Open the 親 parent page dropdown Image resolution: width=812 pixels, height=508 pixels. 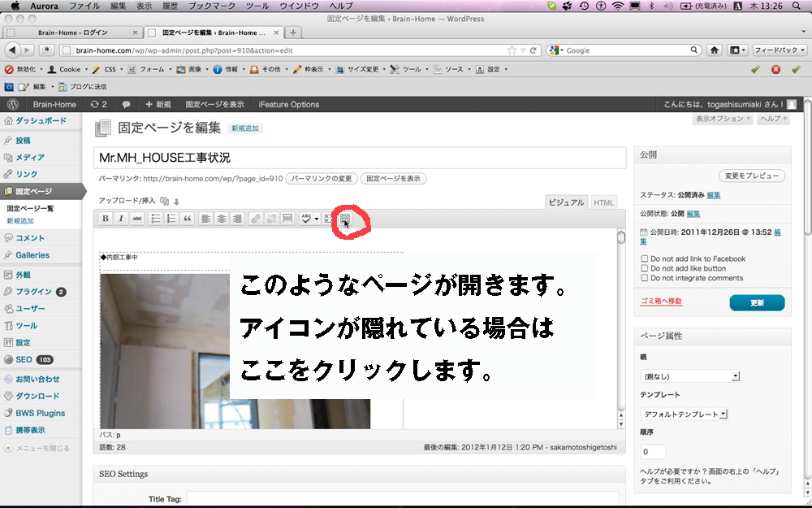click(690, 376)
